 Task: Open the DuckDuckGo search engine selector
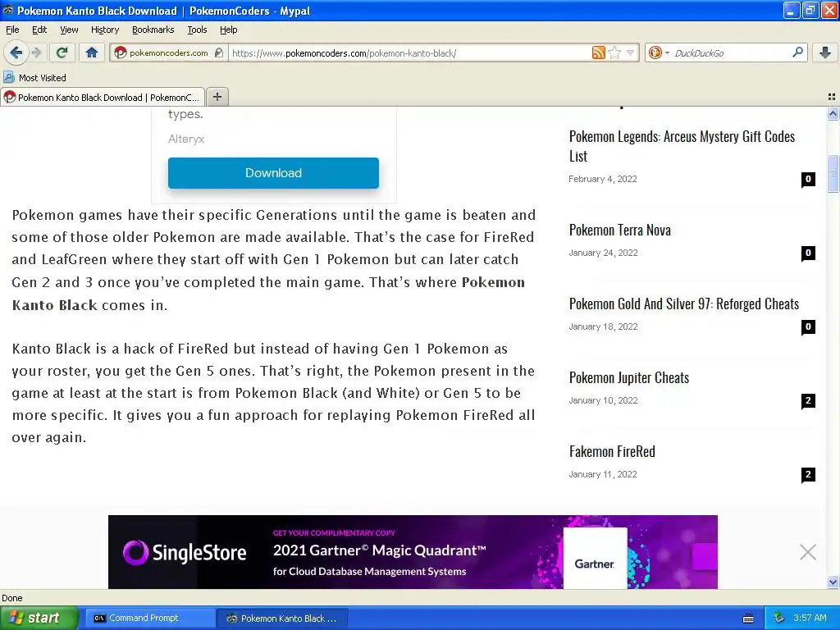point(659,52)
